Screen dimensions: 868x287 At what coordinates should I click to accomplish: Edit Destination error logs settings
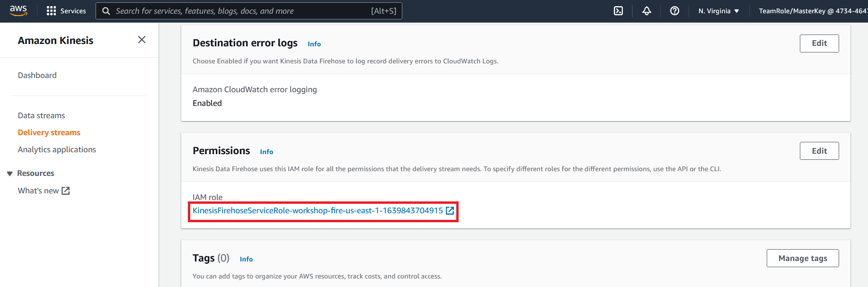point(819,43)
